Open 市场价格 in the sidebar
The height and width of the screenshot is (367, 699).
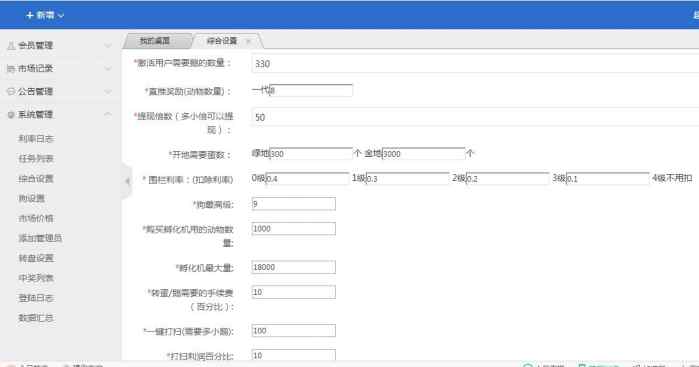36,218
